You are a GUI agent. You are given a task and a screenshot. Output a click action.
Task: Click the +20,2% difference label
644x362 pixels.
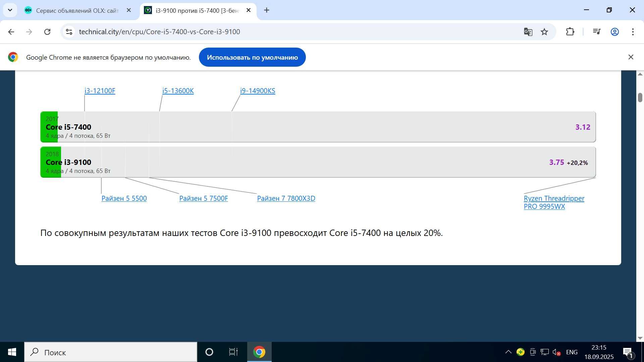click(x=577, y=163)
